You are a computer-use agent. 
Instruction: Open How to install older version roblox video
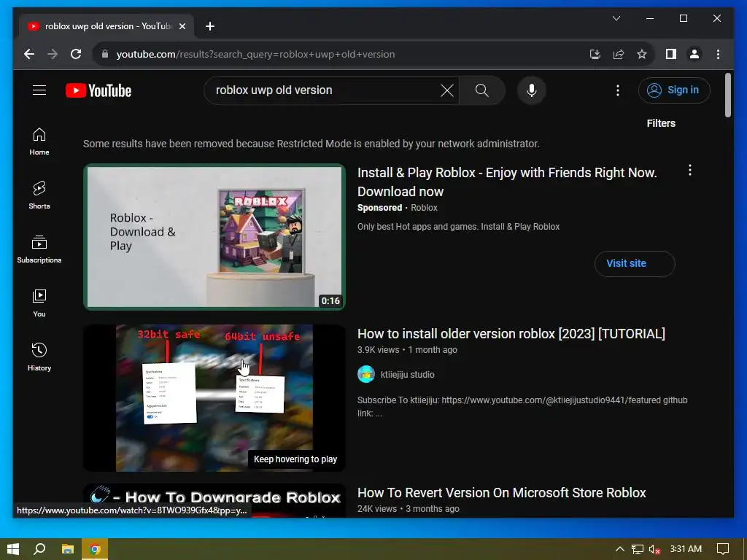click(x=511, y=334)
